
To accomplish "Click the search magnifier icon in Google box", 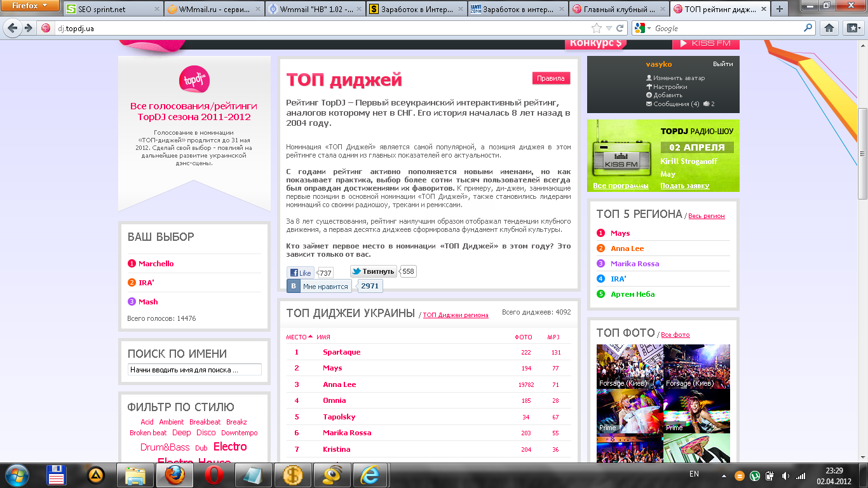I will 808,28.
